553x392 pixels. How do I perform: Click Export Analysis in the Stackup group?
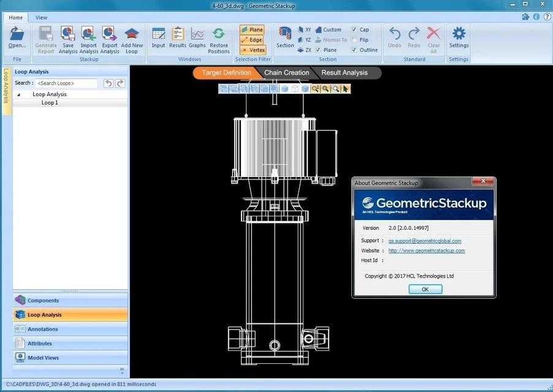[x=109, y=40]
